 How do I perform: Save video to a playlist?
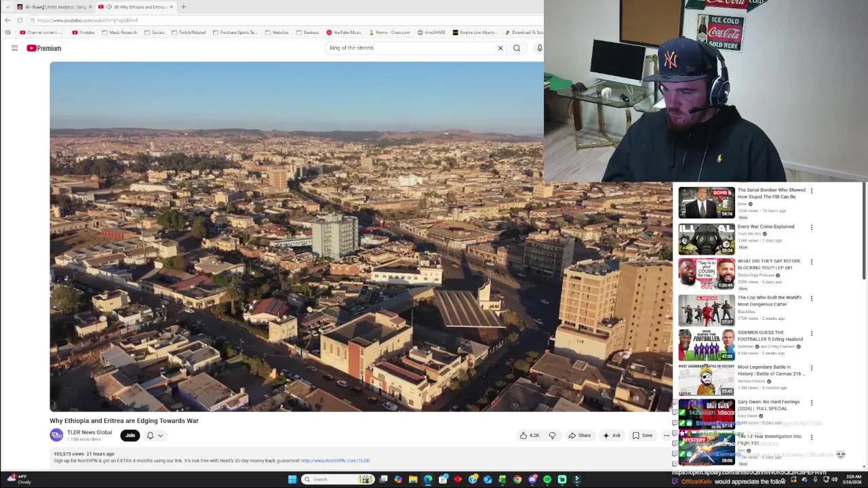coord(642,435)
